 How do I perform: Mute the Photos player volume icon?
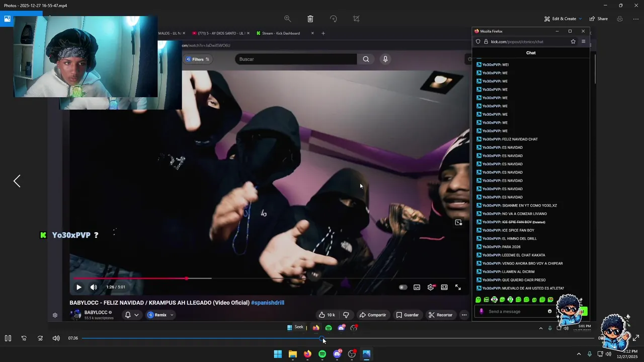click(x=56, y=338)
